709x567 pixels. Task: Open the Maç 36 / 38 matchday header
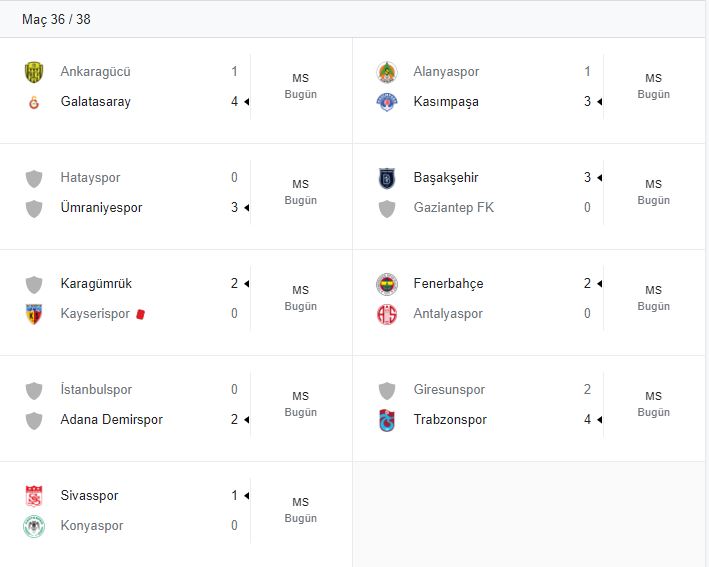tap(56, 19)
